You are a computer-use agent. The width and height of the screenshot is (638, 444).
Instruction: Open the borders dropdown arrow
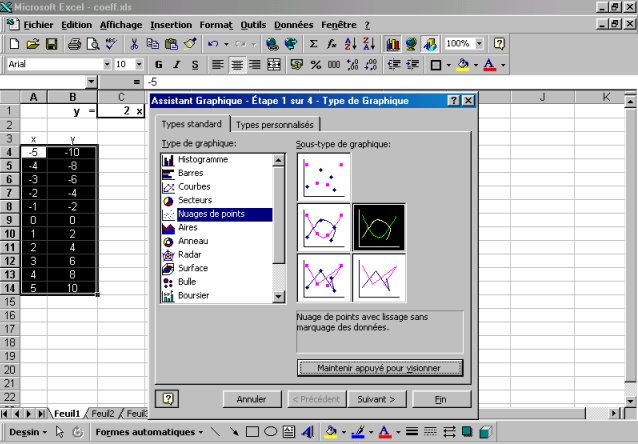pyautogui.click(x=448, y=65)
